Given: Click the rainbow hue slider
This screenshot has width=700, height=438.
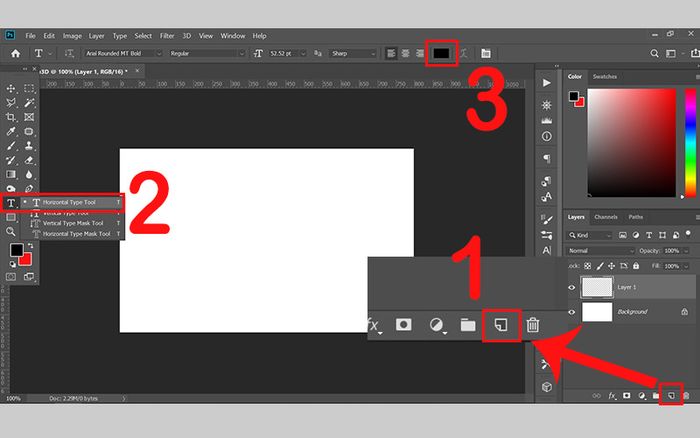Looking at the screenshot, I should [690, 143].
